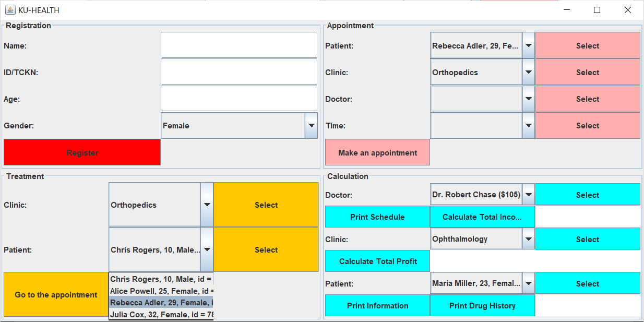Click Select next to Appointment Clinic
644x322 pixels.
pos(588,72)
